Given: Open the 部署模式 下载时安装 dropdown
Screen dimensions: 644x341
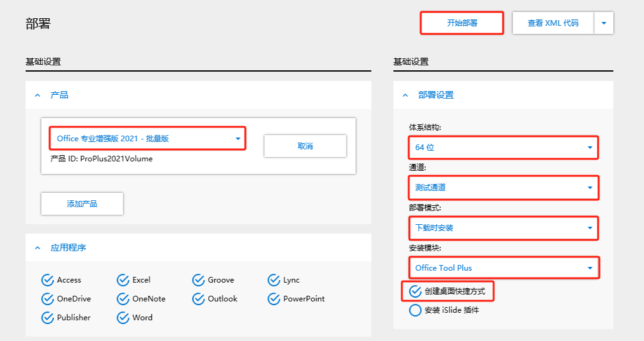Looking at the screenshot, I should point(504,228).
